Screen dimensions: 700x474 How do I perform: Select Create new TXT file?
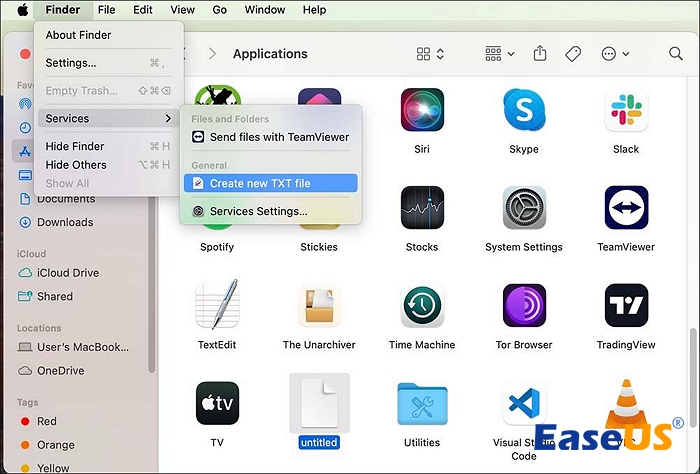[x=260, y=184]
